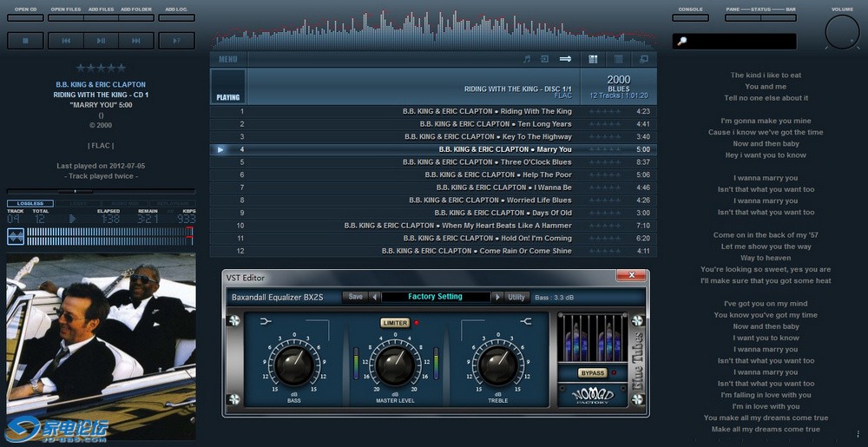The image size is (868, 447).
Task: Open the Factory Setting preset selector
Action: click(436, 297)
